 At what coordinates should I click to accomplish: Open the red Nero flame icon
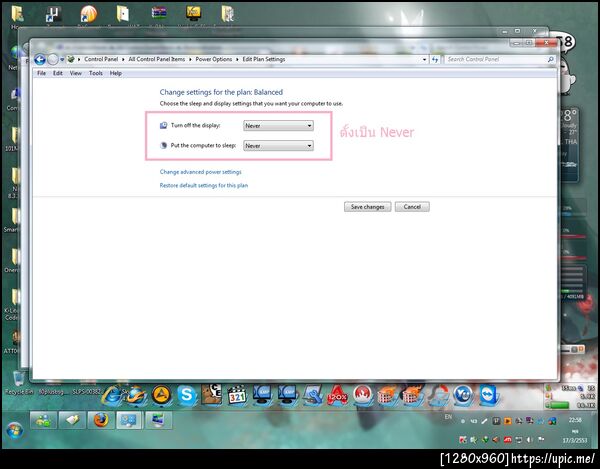(x=363, y=396)
